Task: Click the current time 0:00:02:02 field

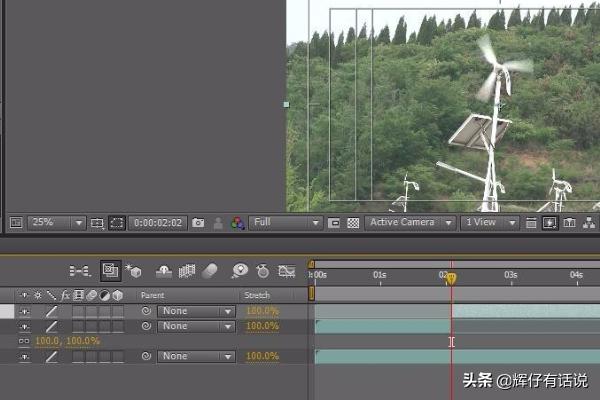Action: point(158,223)
